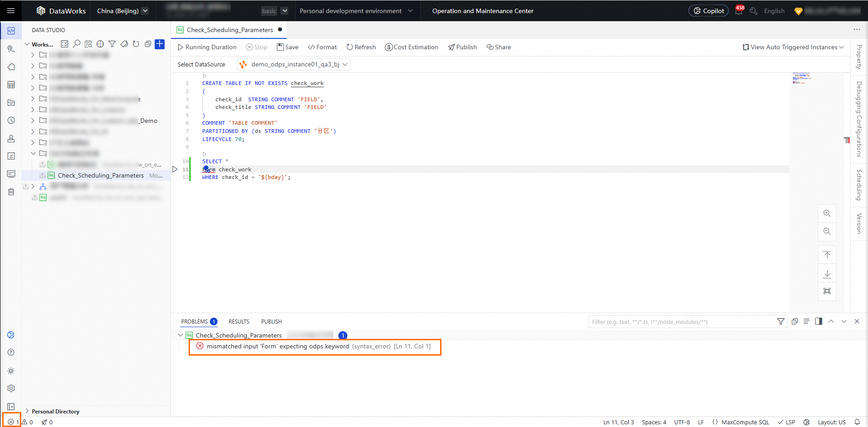Screen dimensions: 868x427
Task: Select Check_Scheduling_Parameters in the file tree
Action: click(x=101, y=175)
